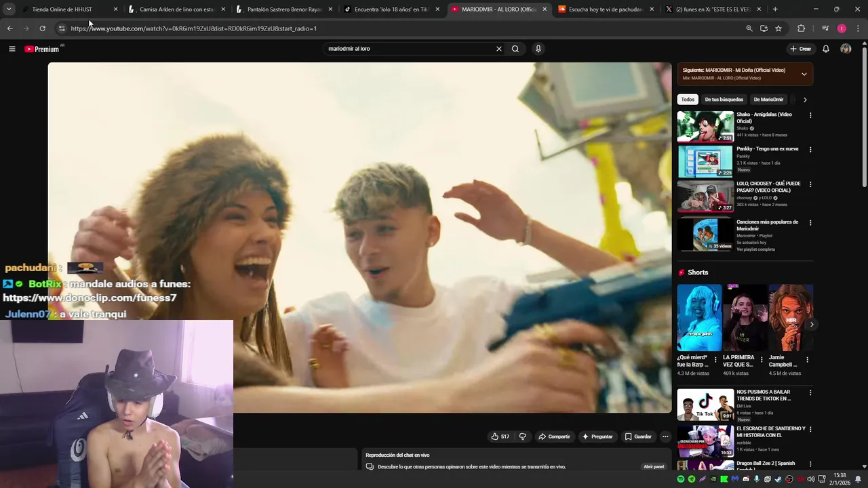Select the De tus búsquedas chip
The image size is (868, 488).
click(724, 100)
